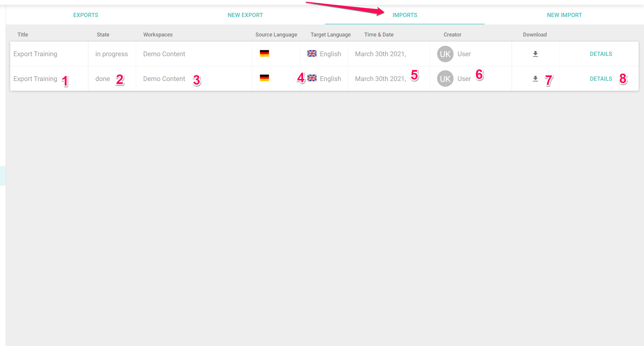Click the State column header
This screenshot has height=346, width=644.
pyautogui.click(x=103, y=35)
